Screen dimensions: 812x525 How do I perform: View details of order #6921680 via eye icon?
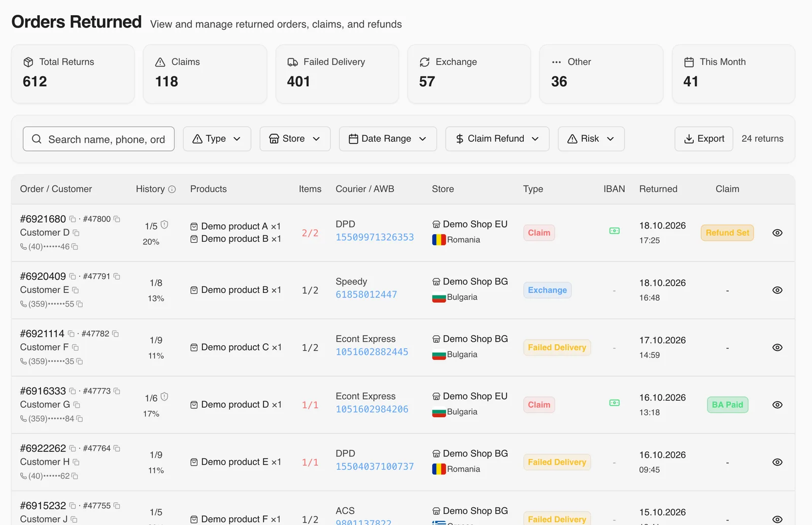[777, 233]
